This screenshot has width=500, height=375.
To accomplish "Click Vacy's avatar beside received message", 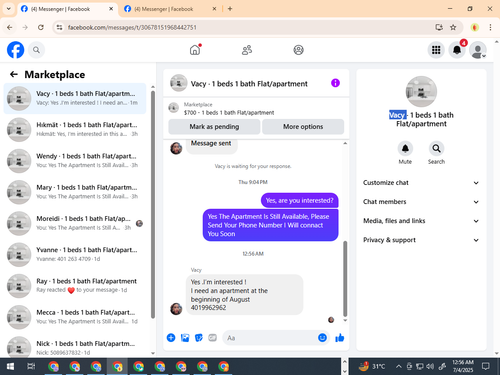I will (176, 309).
